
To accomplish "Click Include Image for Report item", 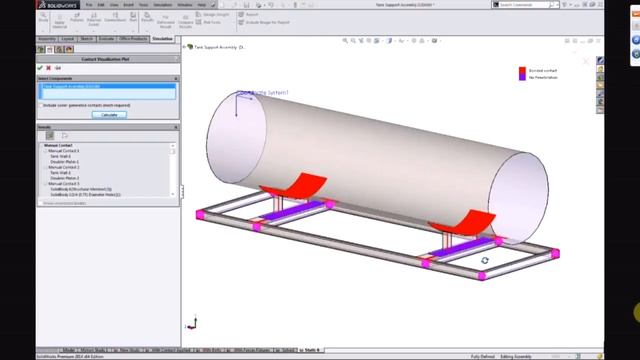I will 264,22.
